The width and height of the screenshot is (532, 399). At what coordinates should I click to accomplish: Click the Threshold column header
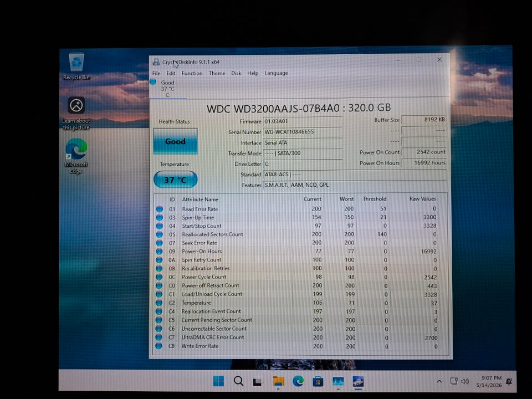click(x=374, y=199)
